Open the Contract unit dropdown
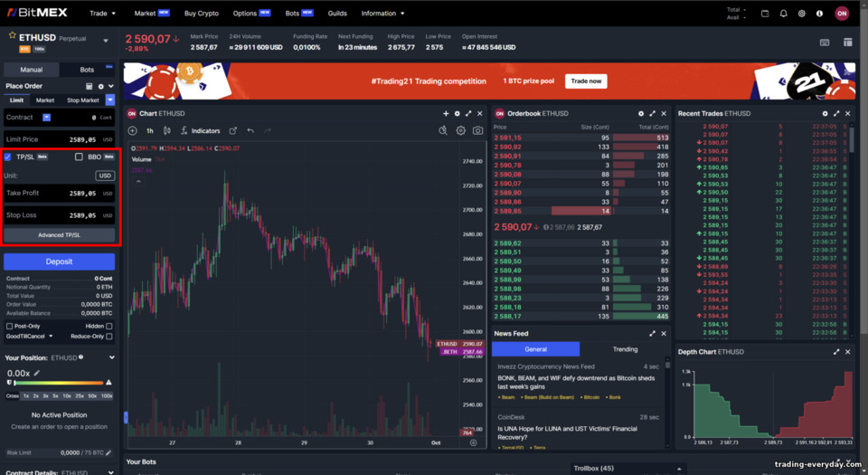The width and height of the screenshot is (868, 475). pyautogui.click(x=46, y=118)
